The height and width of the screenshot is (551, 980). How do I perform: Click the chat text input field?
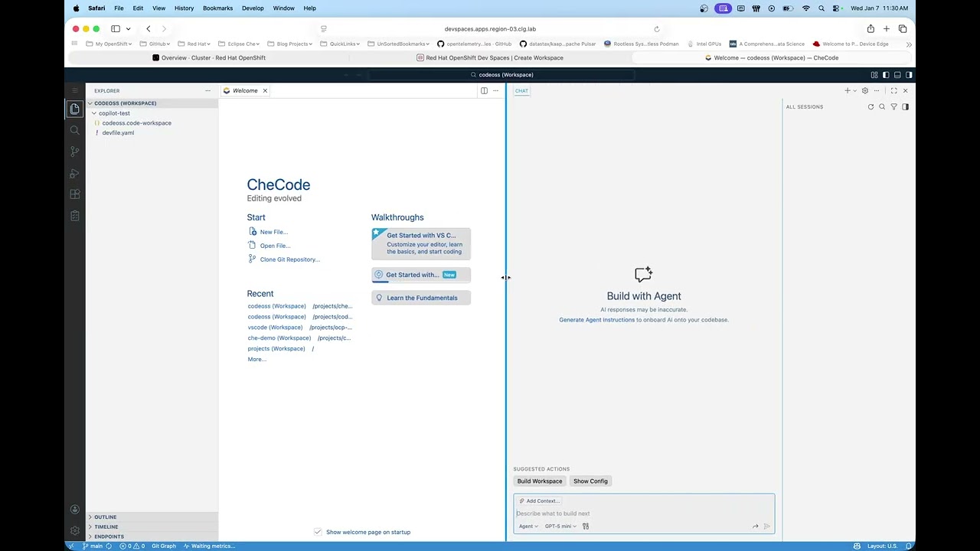(x=644, y=514)
